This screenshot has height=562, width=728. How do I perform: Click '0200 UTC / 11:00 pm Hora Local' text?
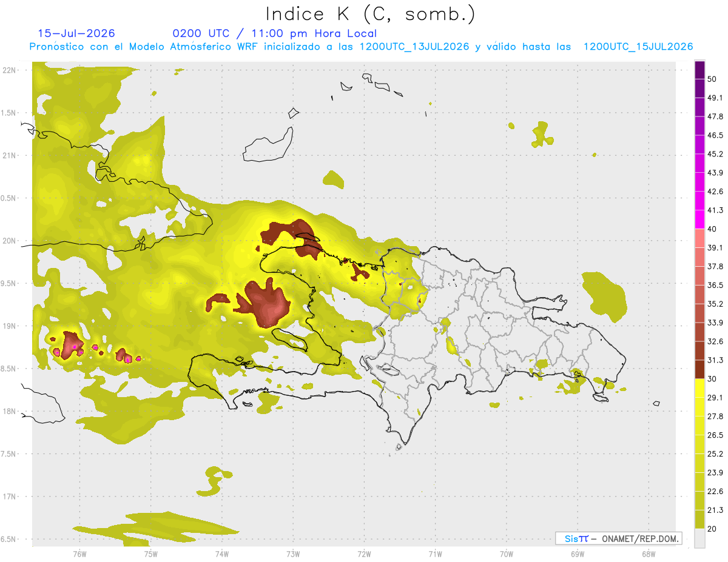pos(274,33)
